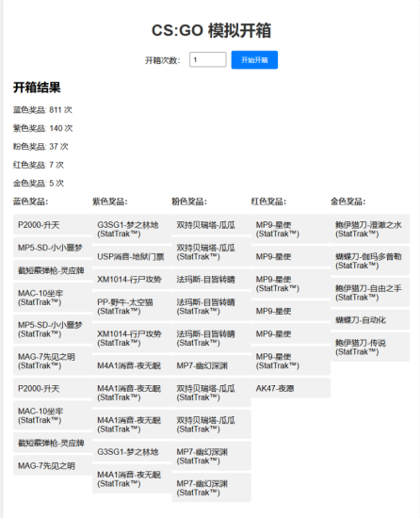Select AK47-夜愿 red item

coord(291,388)
